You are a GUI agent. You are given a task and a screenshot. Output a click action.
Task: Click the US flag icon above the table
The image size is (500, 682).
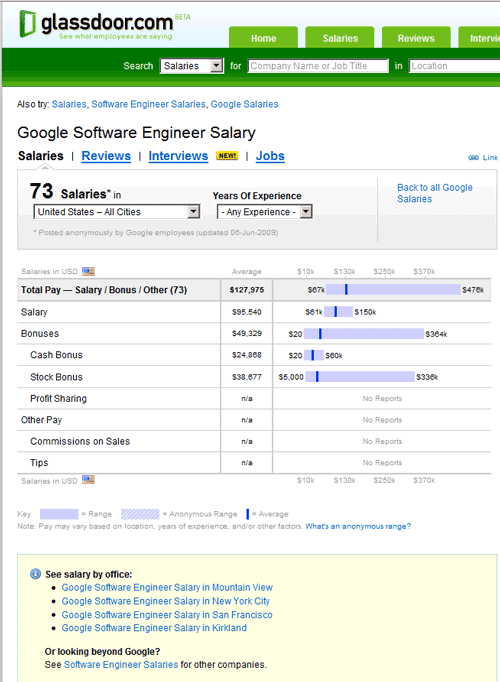pos(88,271)
